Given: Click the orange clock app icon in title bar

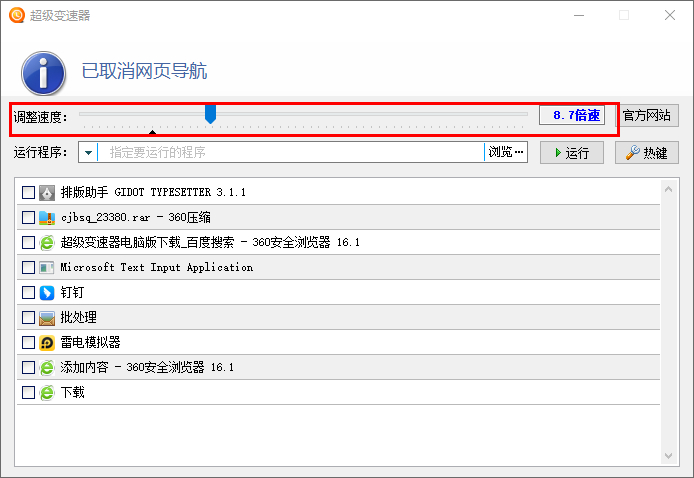Looking at the screenshot, I should click(16, 15).
